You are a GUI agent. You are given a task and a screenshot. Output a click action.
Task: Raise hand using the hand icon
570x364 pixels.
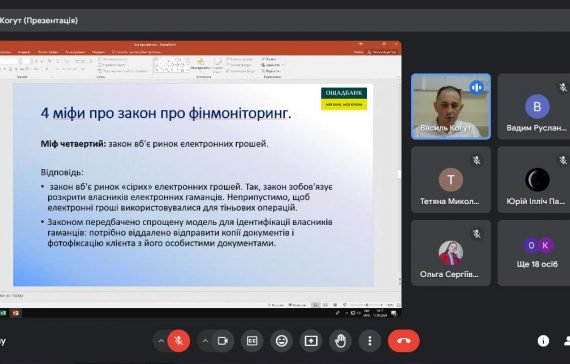340,341
